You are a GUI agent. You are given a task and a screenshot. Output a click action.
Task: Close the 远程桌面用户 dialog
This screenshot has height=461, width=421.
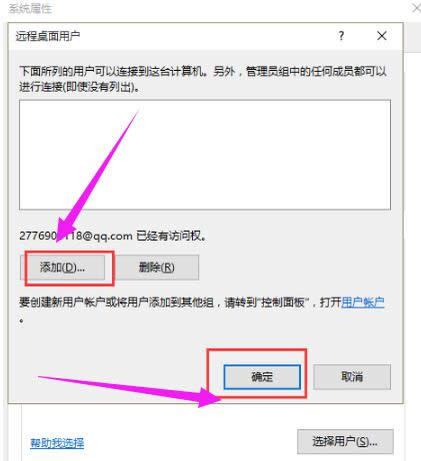[x=382, y=36]
